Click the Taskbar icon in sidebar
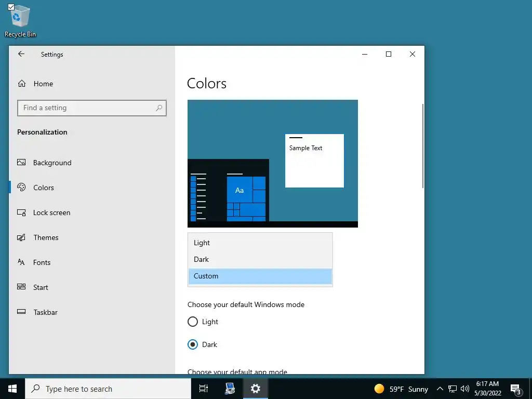Image resolution: width=532 pixels, height=399 pixels. click(21, 312)
